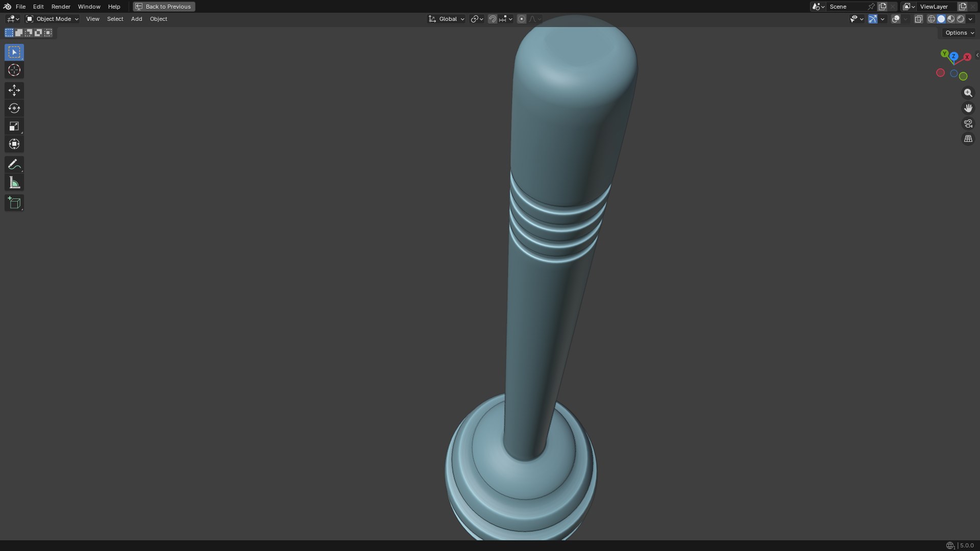Open the Global transform orientation dropdown
The image size is (980, 551).
coord(447,19)
